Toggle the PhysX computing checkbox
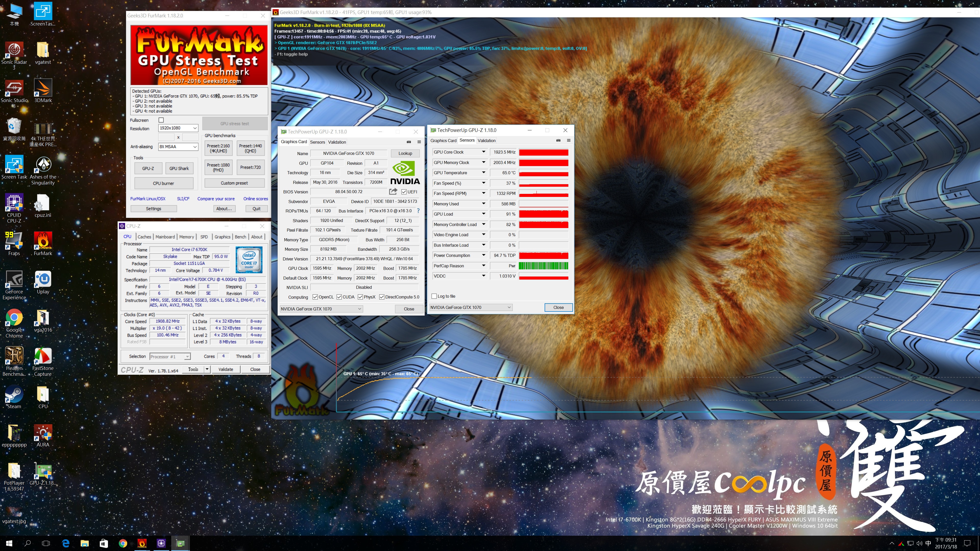Viewport: 980px width, 551px height. (x=360, y=297)
